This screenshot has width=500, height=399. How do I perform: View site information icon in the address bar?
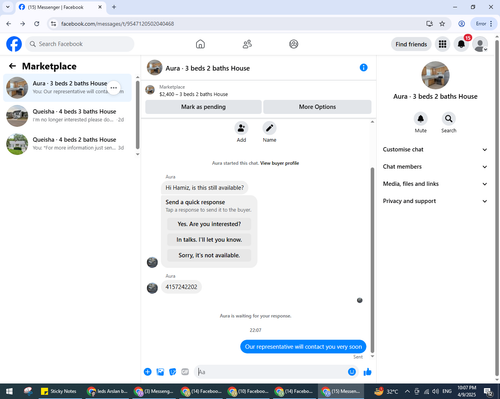click(x=53, y=24)
